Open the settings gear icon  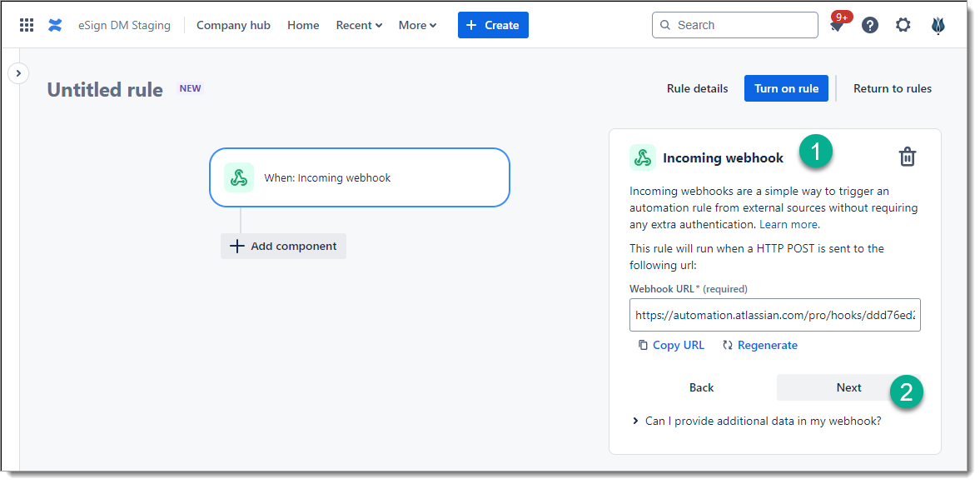coord(903,25)
